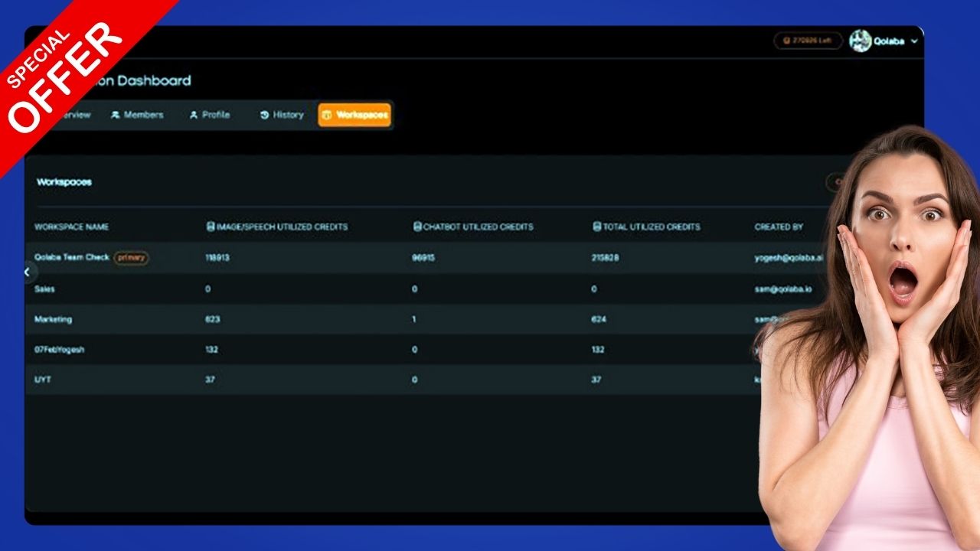This screenshot has width=980, height=551.
Task: Click the primary badge
Action: click(132, 258)
